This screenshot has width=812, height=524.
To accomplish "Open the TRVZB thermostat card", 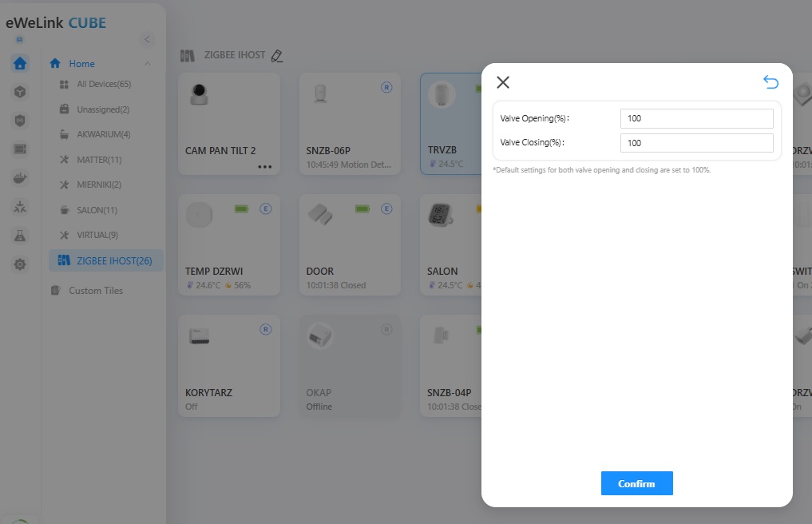I will point(452,124).
